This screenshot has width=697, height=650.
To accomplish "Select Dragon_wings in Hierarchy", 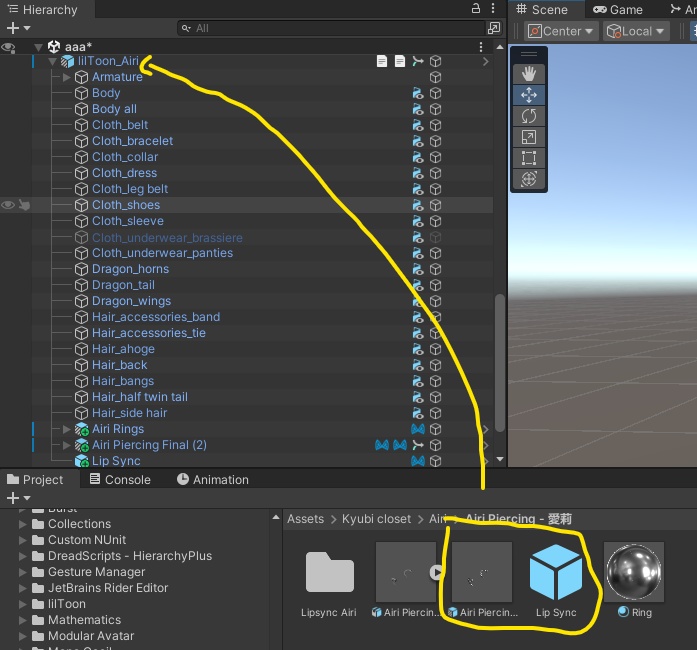I will point(132,301).
